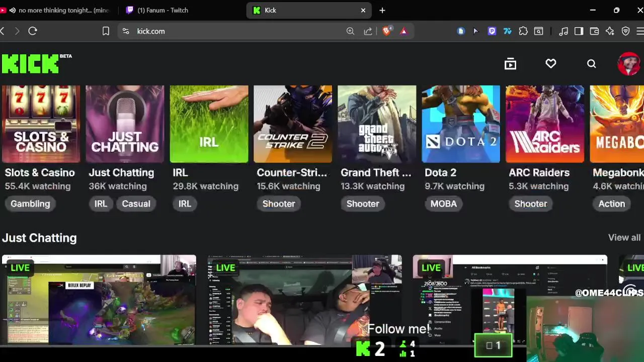644x362 pixels.
Task: Open the live stream of two men in car
Action: 304,300
